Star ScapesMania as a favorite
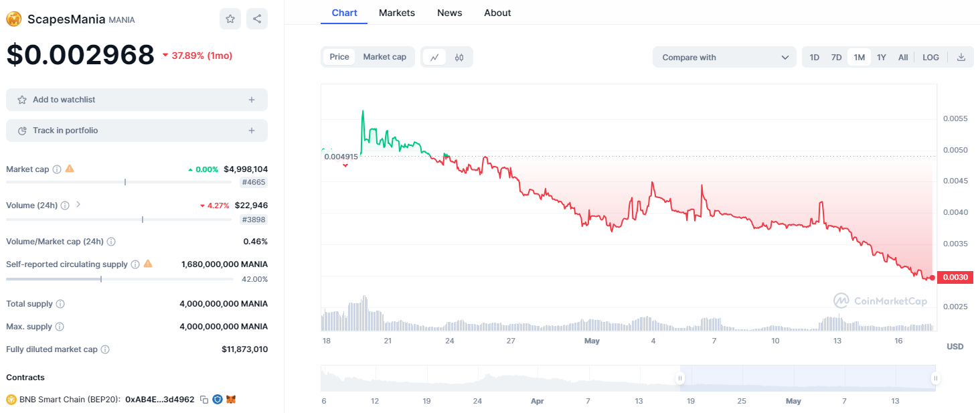Screen dimensions: 980x413 (x=230, y=19)
